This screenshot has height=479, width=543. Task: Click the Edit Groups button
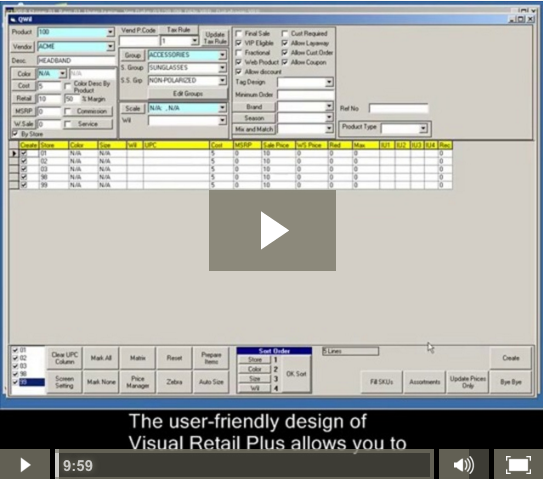pos(188,94)
